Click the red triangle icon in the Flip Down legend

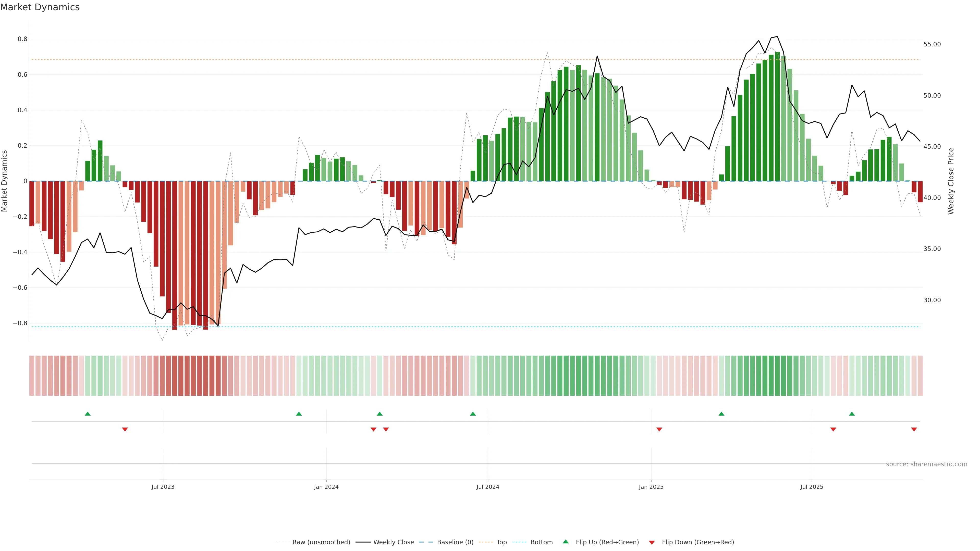point(652,542)
